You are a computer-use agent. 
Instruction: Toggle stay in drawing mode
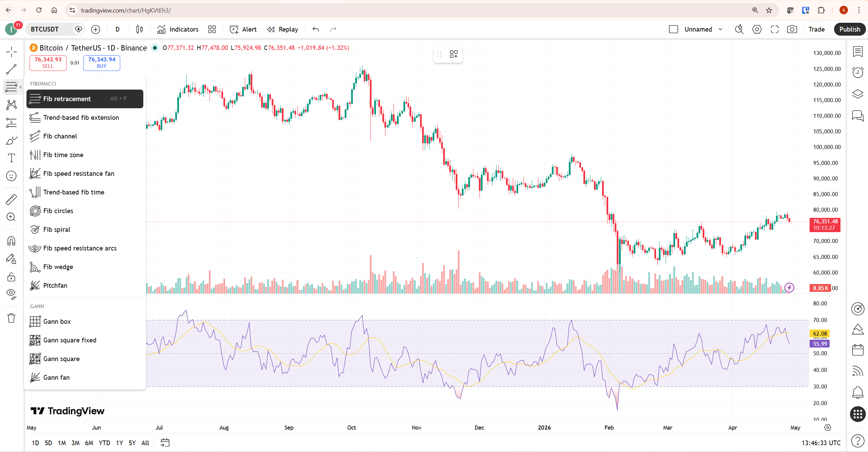tap(11, 259)
